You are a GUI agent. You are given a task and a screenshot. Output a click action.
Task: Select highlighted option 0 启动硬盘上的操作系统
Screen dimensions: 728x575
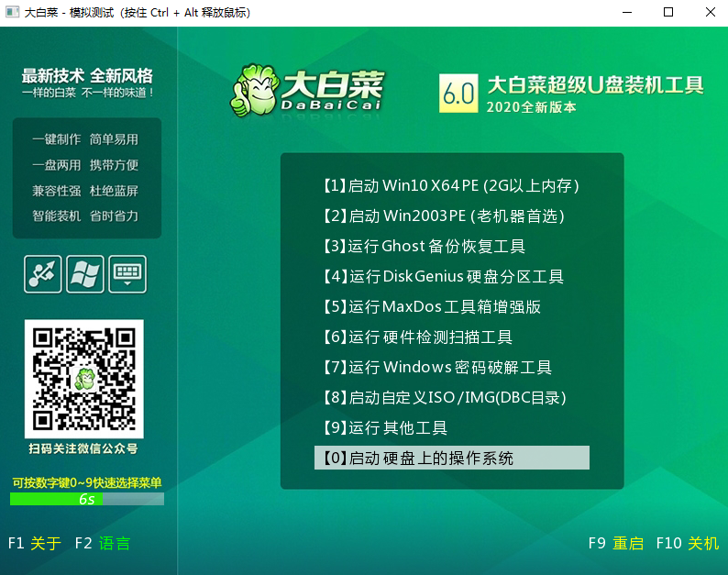(452, 458)
